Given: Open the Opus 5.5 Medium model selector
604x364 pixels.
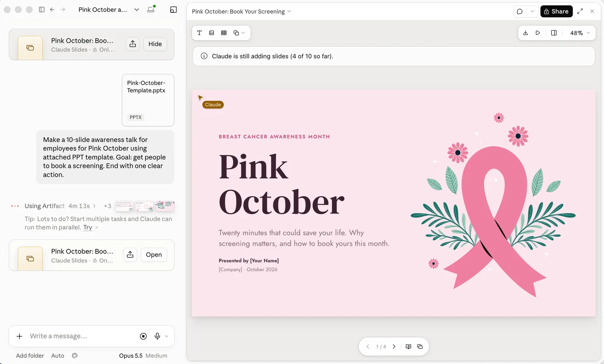Looking at the screenshot, I should 143,356.
